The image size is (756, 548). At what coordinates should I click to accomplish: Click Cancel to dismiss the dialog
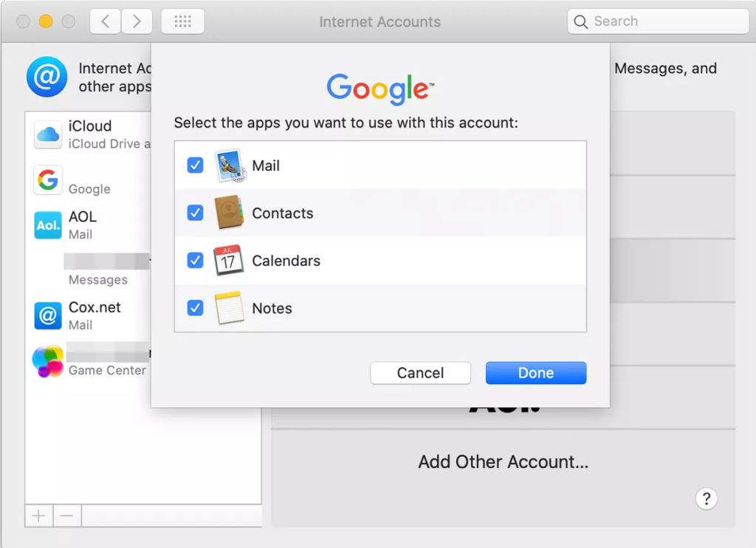click(x=420, y=373)
